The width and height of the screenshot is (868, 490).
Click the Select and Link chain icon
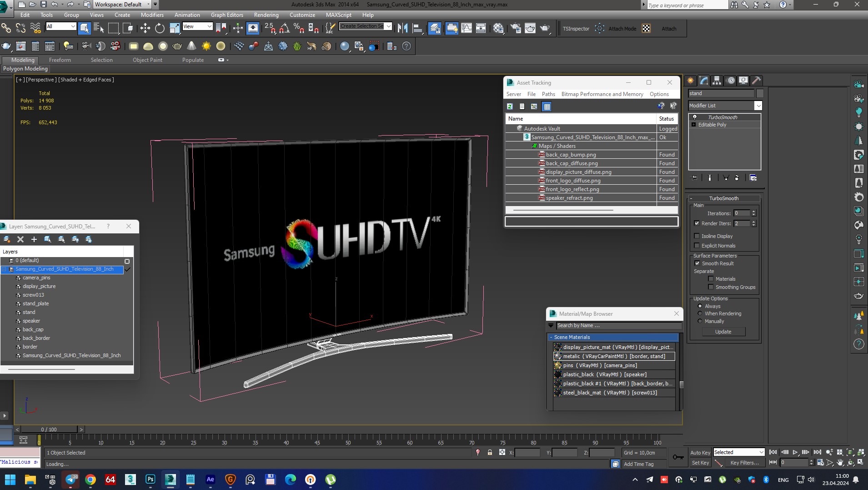(x=6, y=28)
